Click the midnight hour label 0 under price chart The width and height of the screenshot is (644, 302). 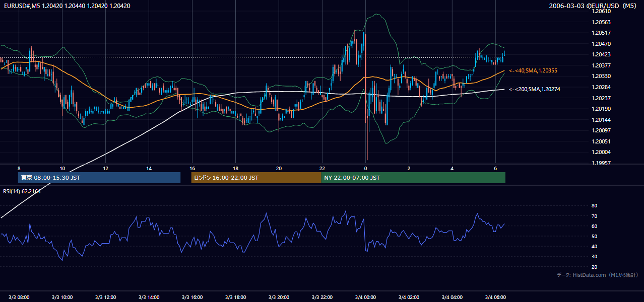(x=365, y=168)
